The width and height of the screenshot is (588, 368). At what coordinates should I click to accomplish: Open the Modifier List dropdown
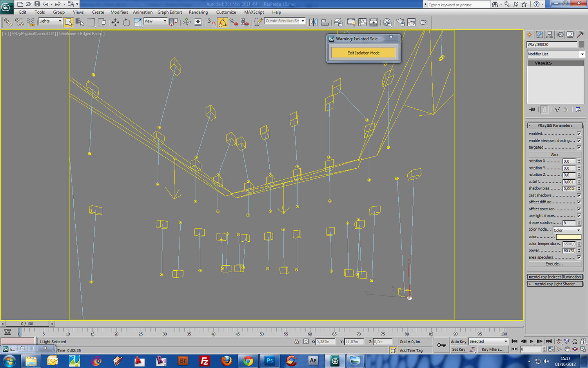coord(555,54)
